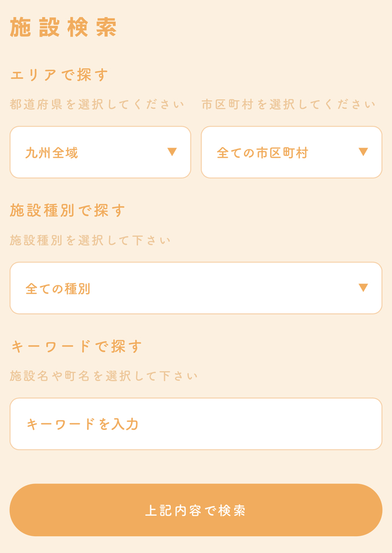Viewport: 392px width, 553px height.
Task: Expand the 全ての市区町村 municipality dropdown
Action: [291, 152]
